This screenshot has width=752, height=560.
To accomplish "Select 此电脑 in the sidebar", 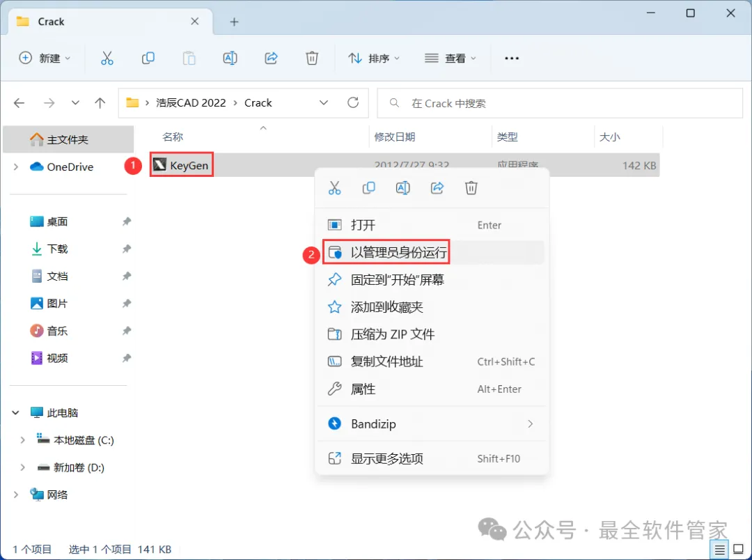I will pos(63,412).
